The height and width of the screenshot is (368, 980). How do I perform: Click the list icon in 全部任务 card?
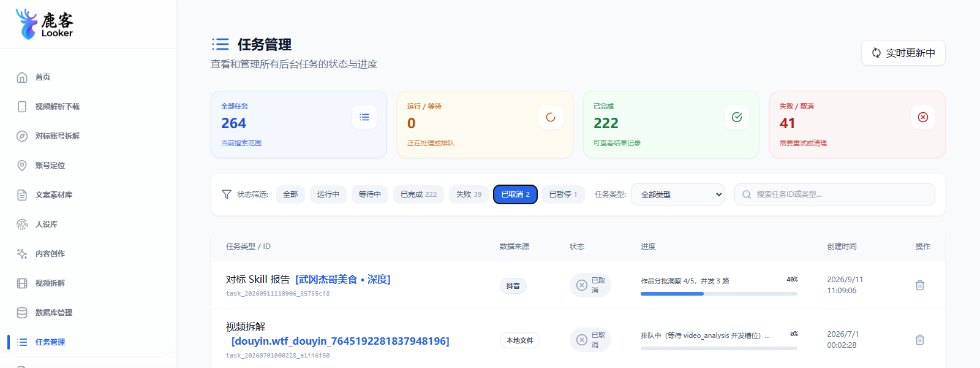(364, 117)
